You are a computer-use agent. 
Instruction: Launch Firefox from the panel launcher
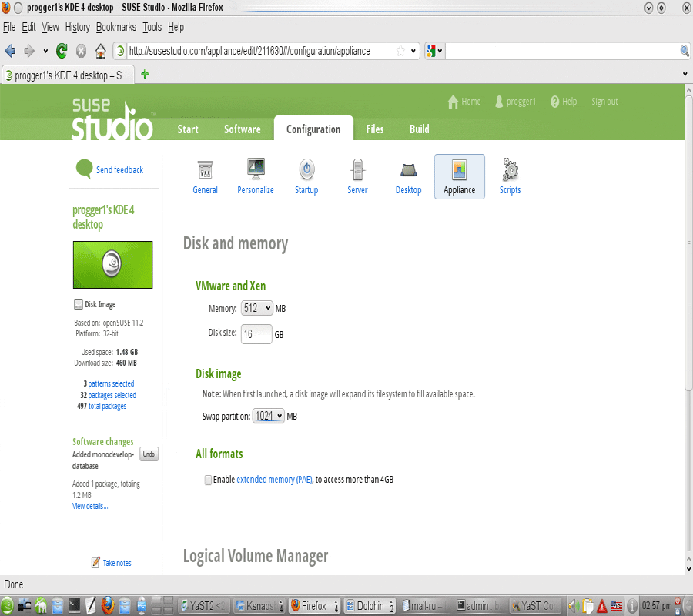point(107,605)
